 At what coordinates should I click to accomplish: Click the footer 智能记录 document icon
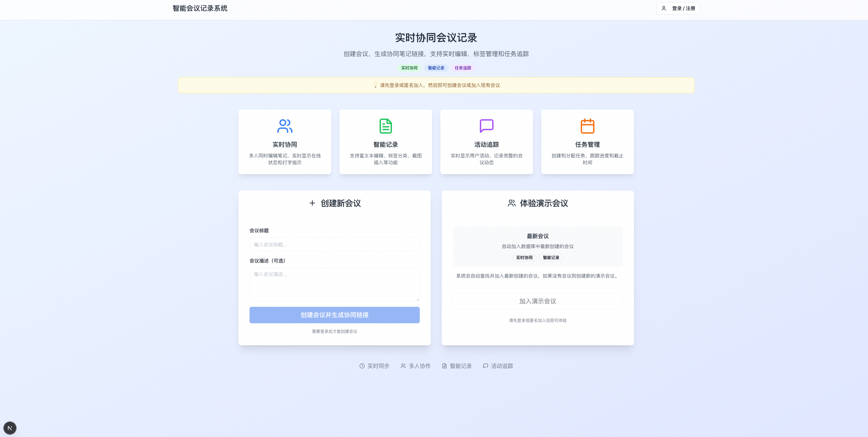444,366
